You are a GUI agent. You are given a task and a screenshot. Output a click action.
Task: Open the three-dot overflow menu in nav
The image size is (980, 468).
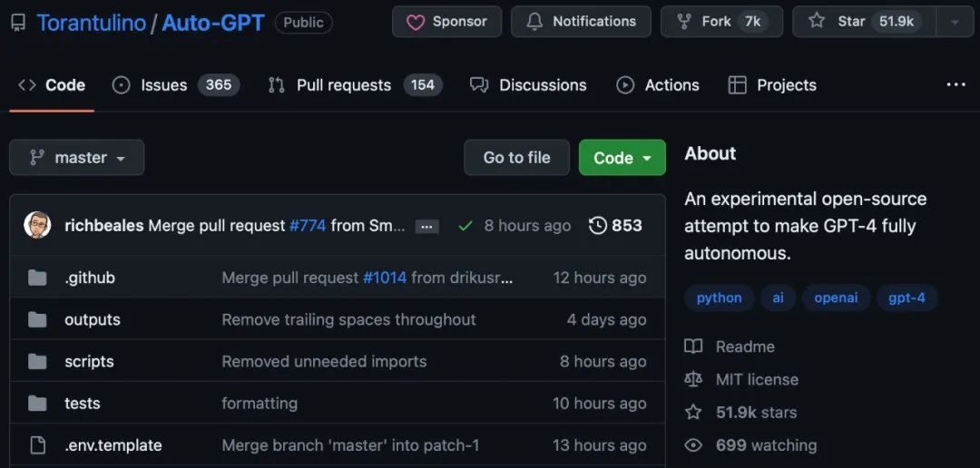pos(955,85)
